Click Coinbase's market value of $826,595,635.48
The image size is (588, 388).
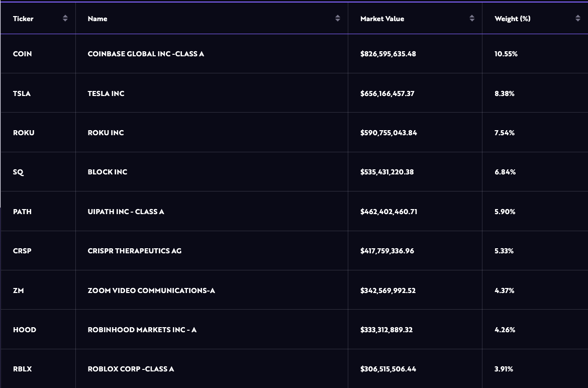click(388, 54)
